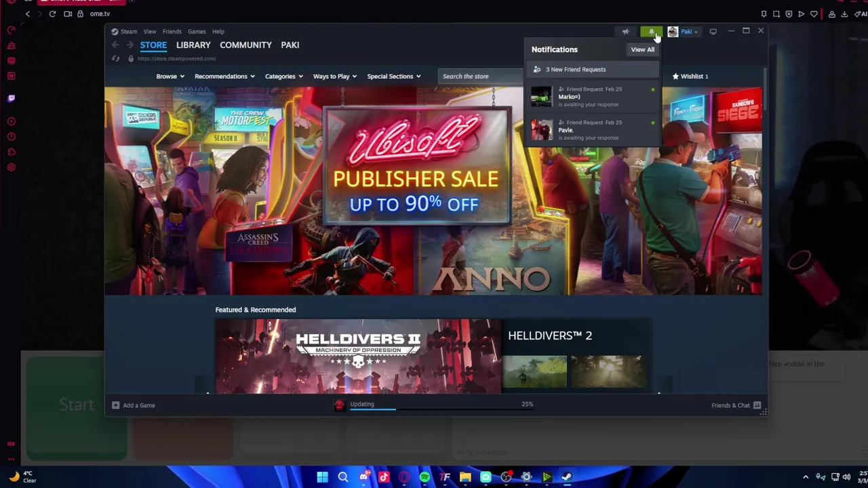Click the wishlist star icon
This screenshot has width=868, height=488.
click(x=675, y=77)
